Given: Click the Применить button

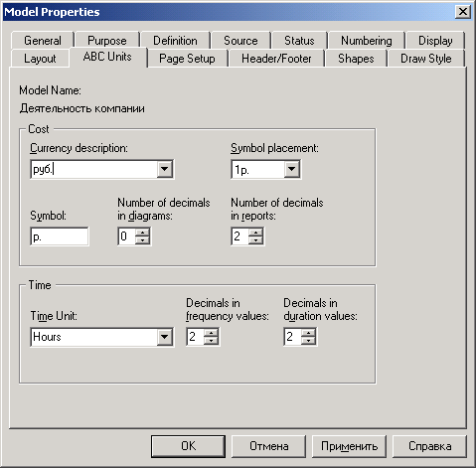Looking at the screenshot, I should pos(349,446).
